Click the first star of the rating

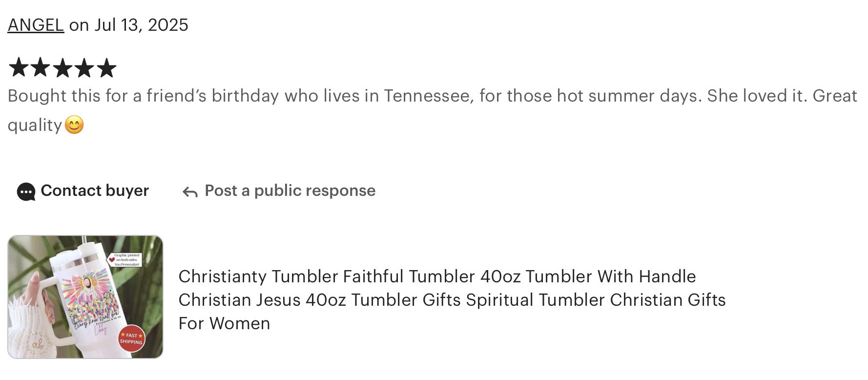[19, 68]
